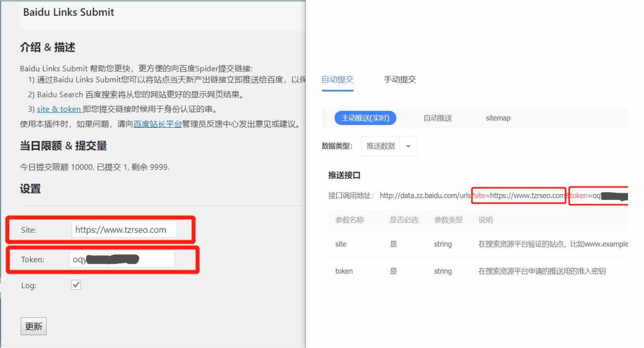Click the token description 在搜索资源平台申请的推送用的准入密钥
The height and width of the screenshot is (348, 644).
pyautogui.click(x=542, y=271)
